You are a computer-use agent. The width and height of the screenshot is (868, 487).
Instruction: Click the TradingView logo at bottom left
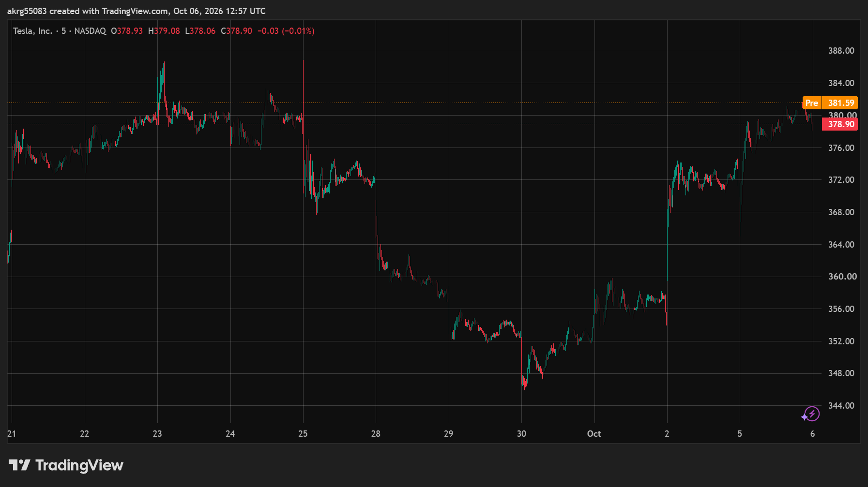66,465
